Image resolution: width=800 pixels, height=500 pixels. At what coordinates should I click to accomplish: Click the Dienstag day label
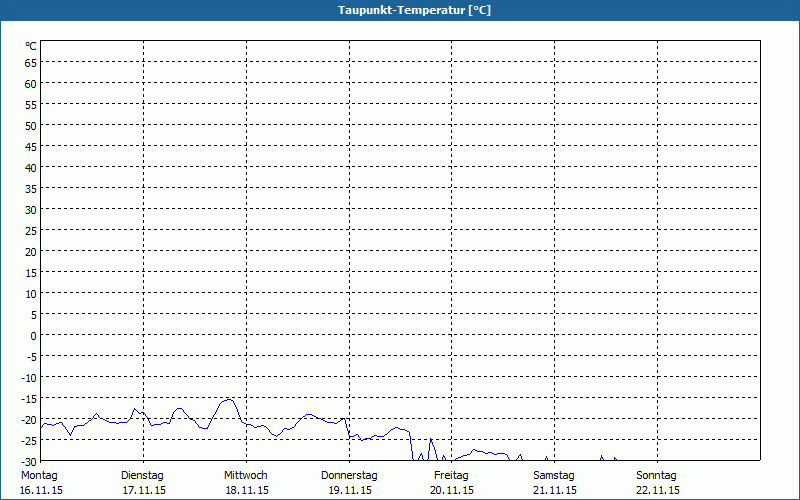(x=142, y=476)
